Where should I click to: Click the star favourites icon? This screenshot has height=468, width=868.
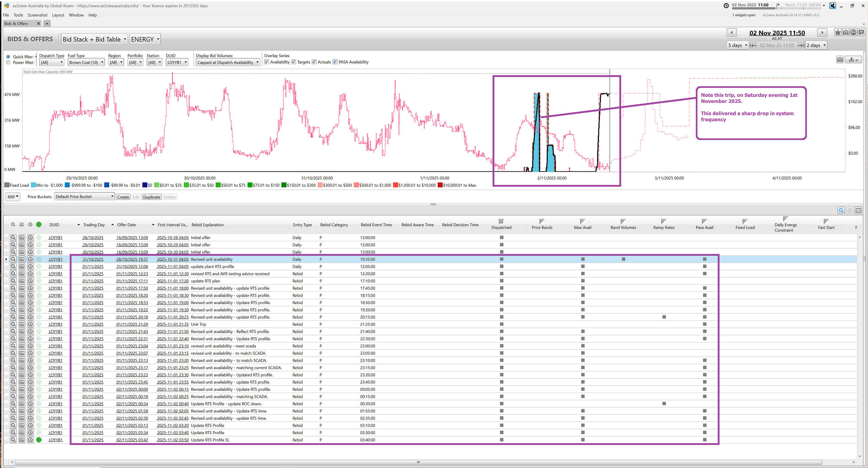[x=838, y=33]
